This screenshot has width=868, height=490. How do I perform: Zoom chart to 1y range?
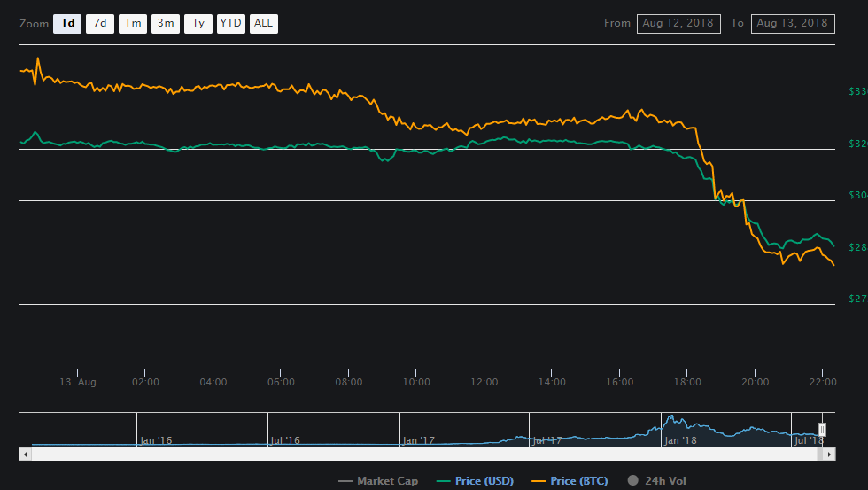(198, 24)
